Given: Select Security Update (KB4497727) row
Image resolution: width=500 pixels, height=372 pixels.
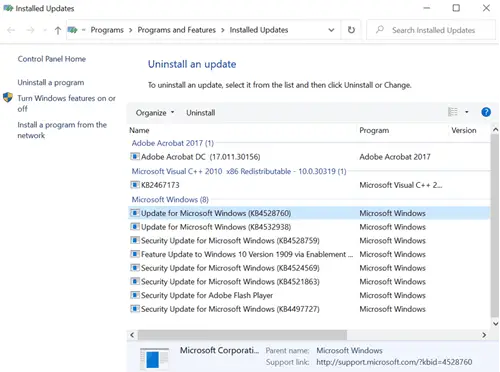Looking at the screenshot, I should pyautogui.click(x=309, y=309).
